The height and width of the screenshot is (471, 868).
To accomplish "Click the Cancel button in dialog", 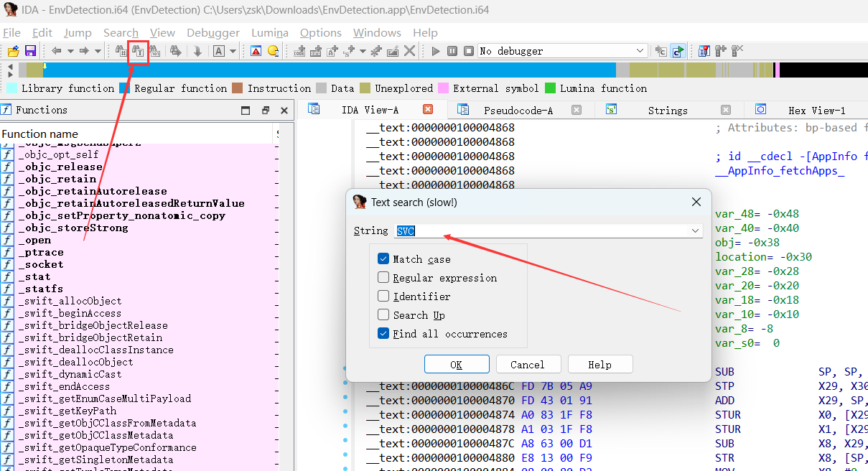I will click(x=528, y=364).
